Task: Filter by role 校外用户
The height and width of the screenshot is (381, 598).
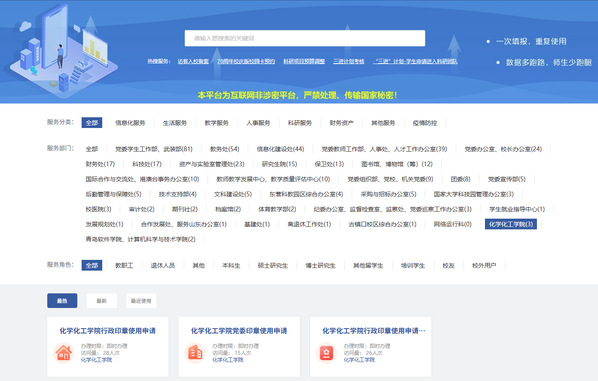Action: pyautogui.click(x=484, y=265)
